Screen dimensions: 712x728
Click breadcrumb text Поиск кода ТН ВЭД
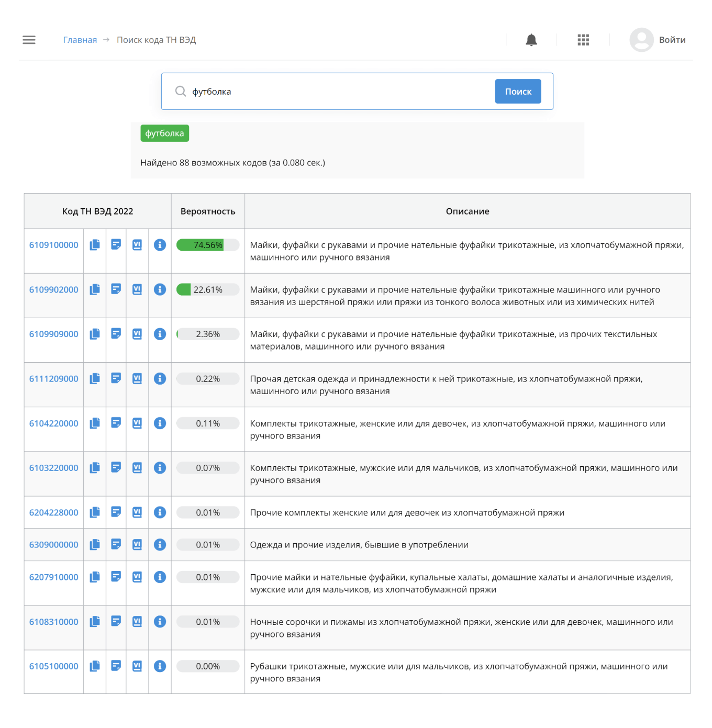click(x=157, y=40)
